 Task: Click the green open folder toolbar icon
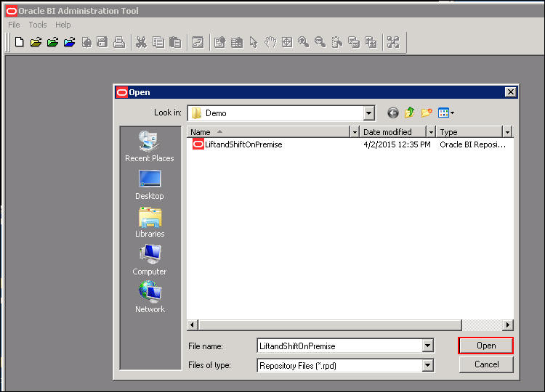point(52,42)
